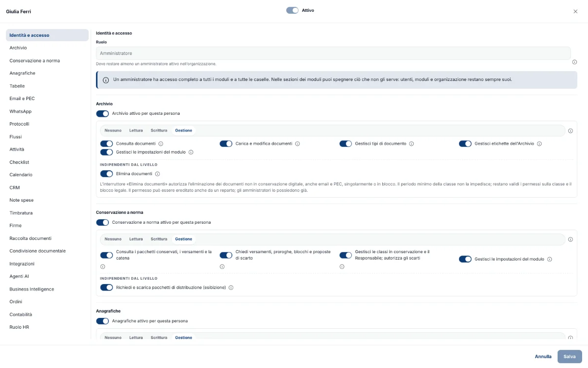Pick Gestione level in Conservazione a norma
The image size is (588, 368).
184,239
